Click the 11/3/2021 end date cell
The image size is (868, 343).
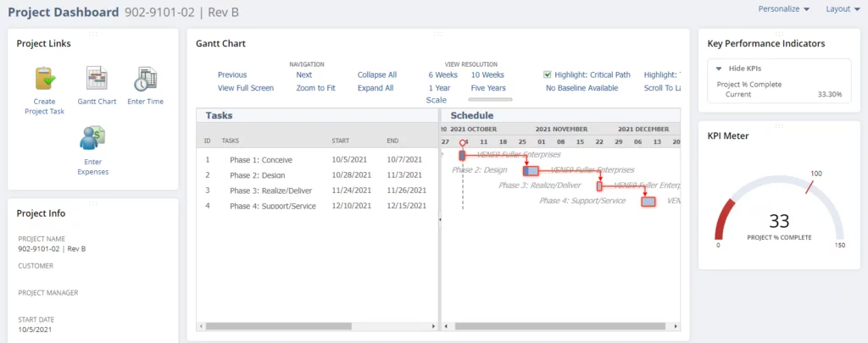pyautogui.click(x=404, y=175)
